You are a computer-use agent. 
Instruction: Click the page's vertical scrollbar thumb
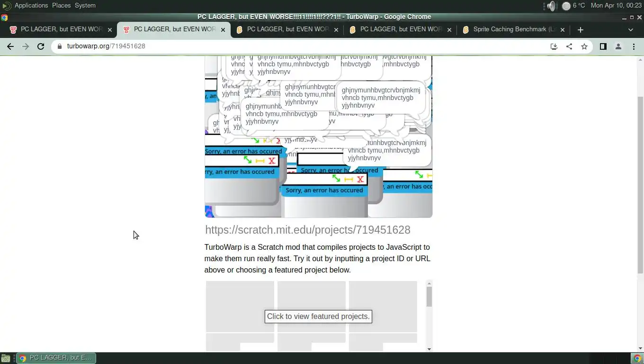[x=640, y=185]
